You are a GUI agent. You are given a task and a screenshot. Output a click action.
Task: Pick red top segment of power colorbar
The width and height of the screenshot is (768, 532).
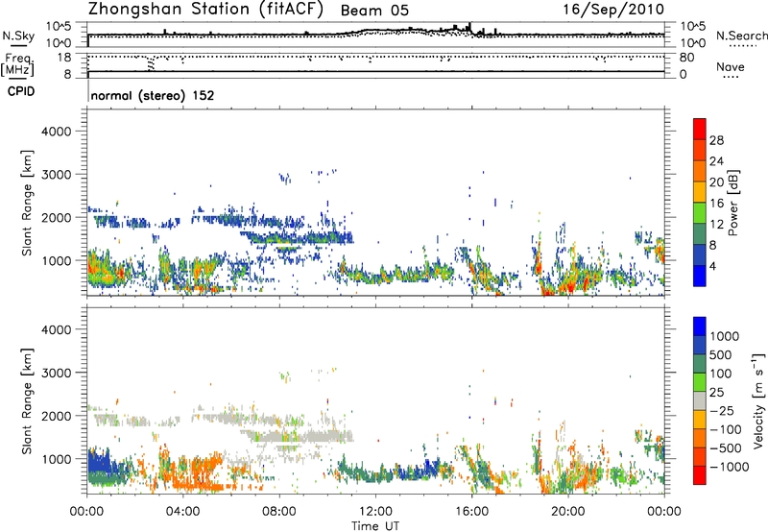pos(700,129)
